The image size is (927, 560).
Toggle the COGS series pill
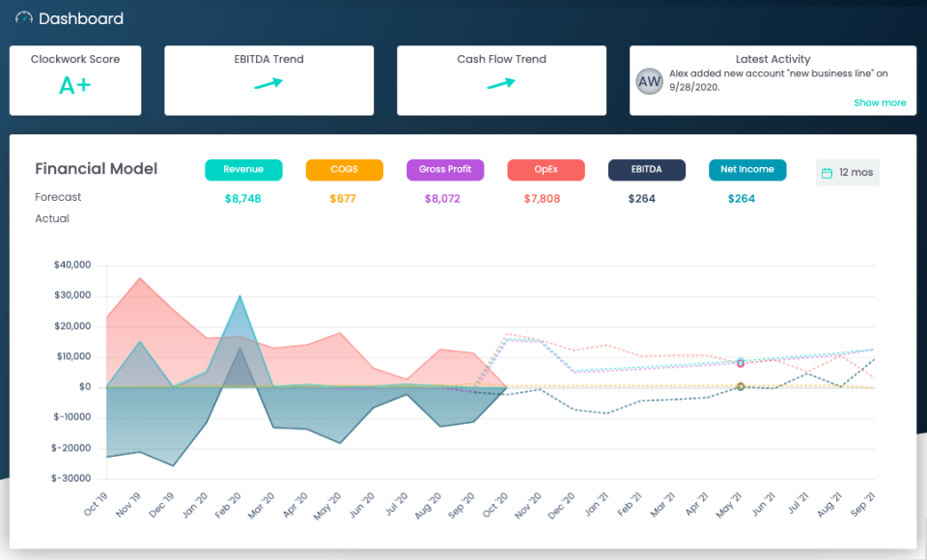[345, 169]
